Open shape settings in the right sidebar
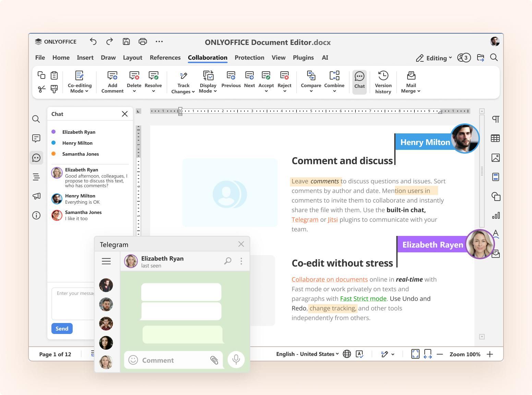The height and width of the screenshot is (395, 532). pyautogui.click(x=496, y=196)
